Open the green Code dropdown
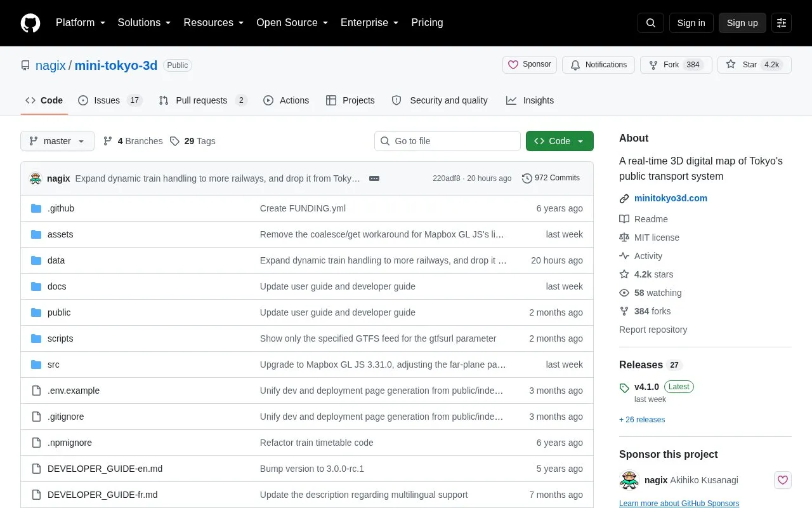Image resolution: width=812 pixels, height=508 pixels. point(560,141)
